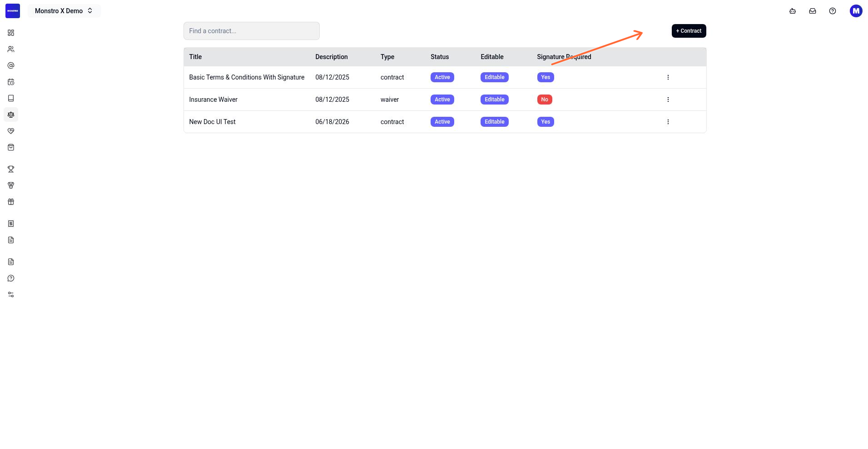
Task: Click Active badge in Insurance Waiver row
Action: click(x=442, y=100)
